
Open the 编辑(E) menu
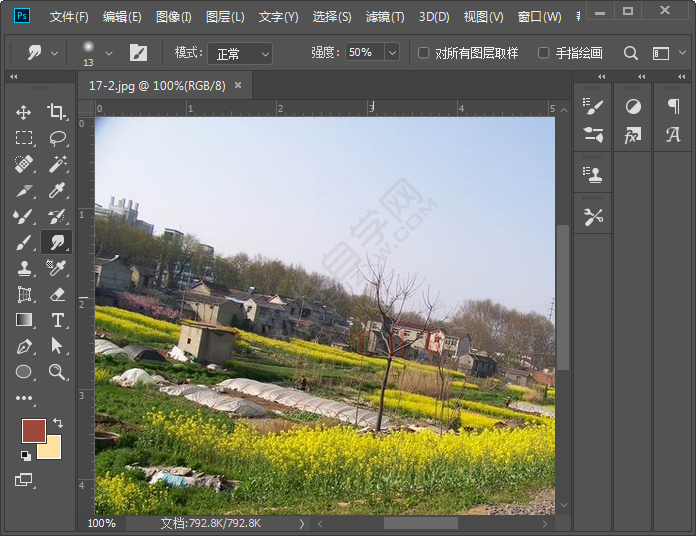pyautogui.click(x=122, y=17)
